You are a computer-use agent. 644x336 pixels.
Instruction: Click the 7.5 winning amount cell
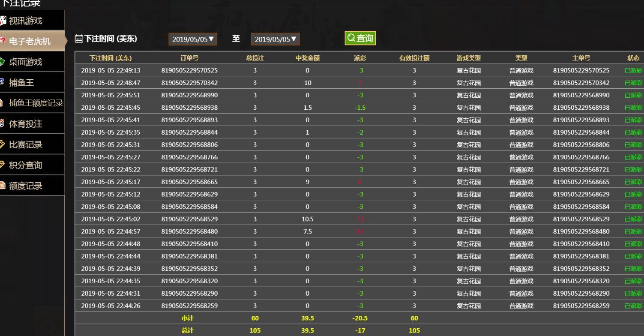308,231
